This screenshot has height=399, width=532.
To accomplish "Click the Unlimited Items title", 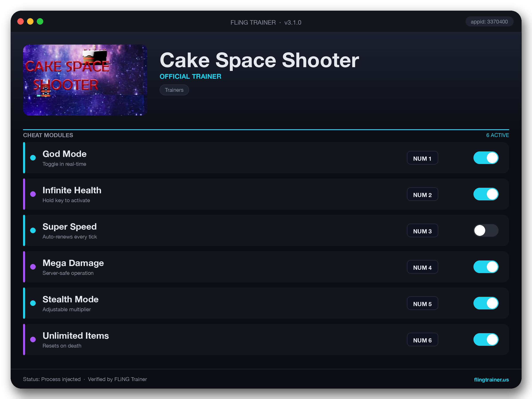I will pos(76,336).
